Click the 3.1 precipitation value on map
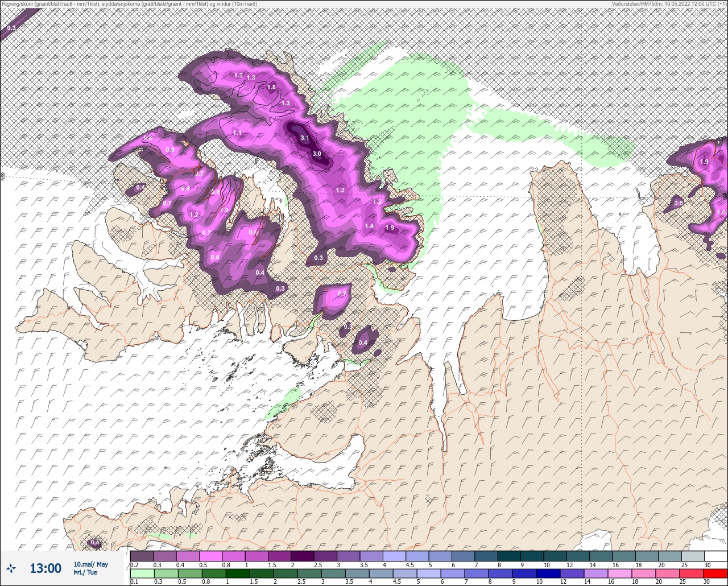The width and height of the screenshot is (728, 586). point(305,138)
